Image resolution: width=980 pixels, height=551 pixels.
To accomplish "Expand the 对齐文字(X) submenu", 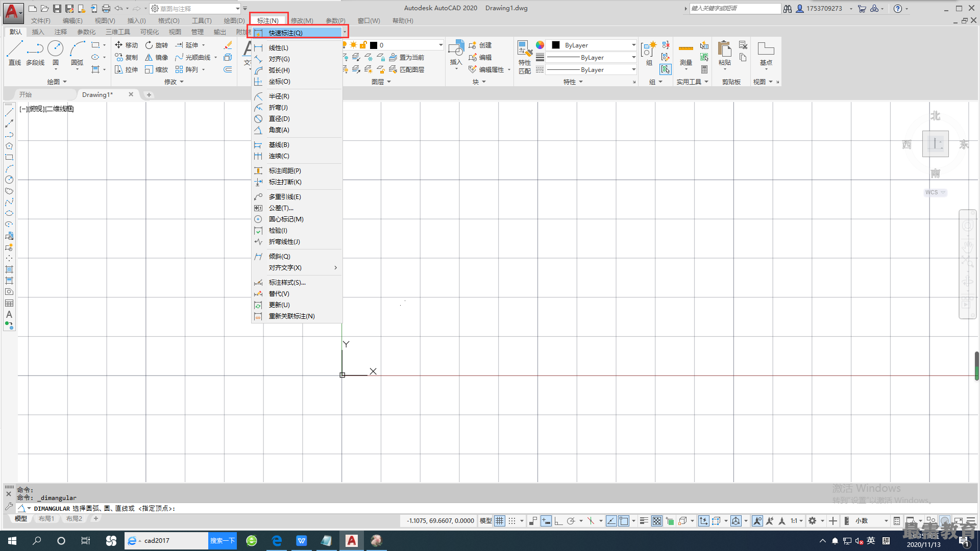I will coord(297,268).
